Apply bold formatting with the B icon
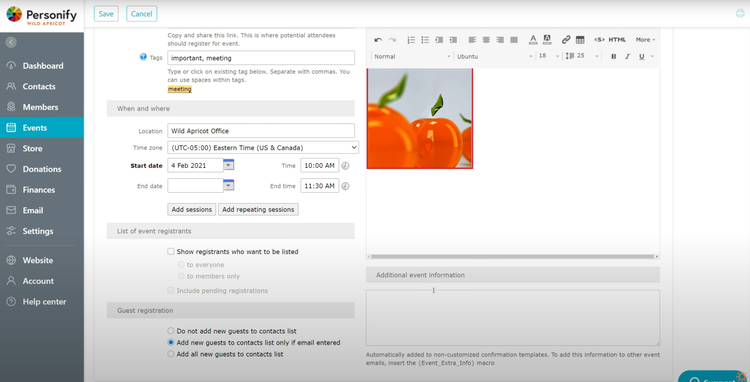Screen dimensions: 750x382 point(614,56)
